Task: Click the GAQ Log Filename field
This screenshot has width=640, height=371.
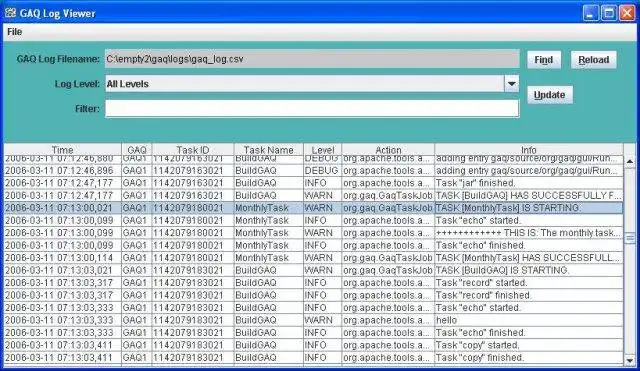Action: [x=312, y=59]
